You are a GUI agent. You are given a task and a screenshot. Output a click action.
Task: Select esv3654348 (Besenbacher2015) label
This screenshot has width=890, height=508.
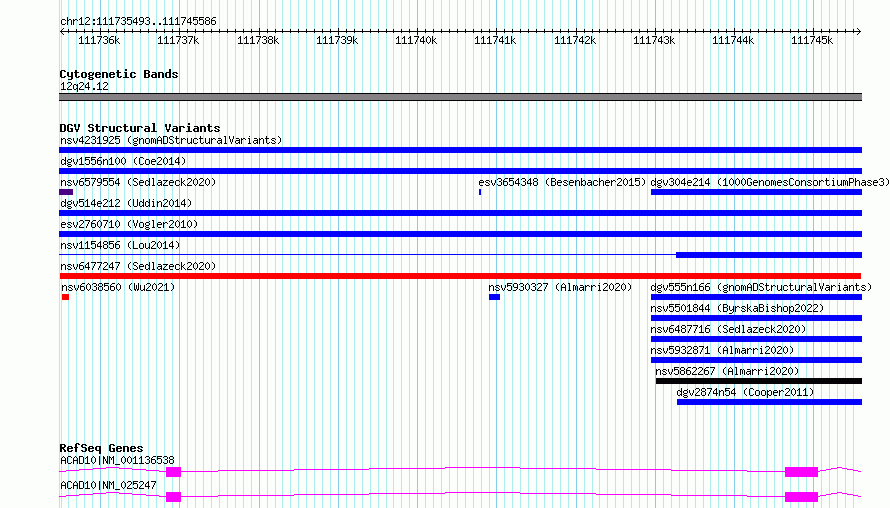pyautogui.click(x=562, y=182)
